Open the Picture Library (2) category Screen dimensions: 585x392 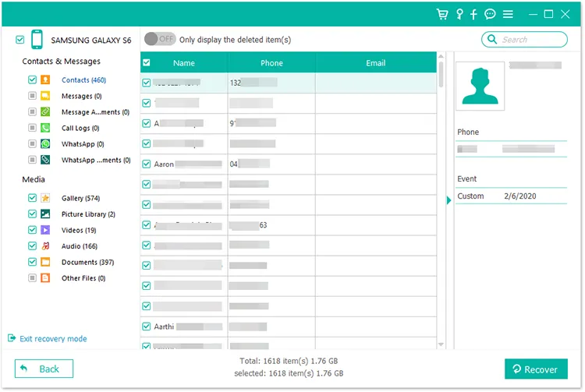click(88, 214)
